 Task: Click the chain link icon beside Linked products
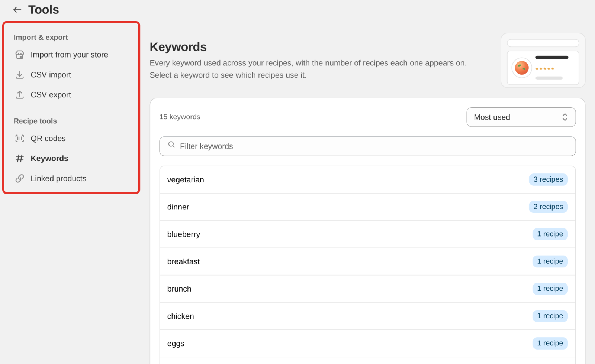tap(20, 179)
